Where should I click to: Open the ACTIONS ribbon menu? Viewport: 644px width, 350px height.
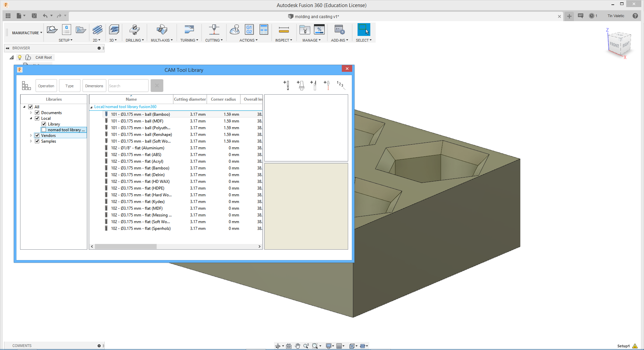[x=249, y=40]
